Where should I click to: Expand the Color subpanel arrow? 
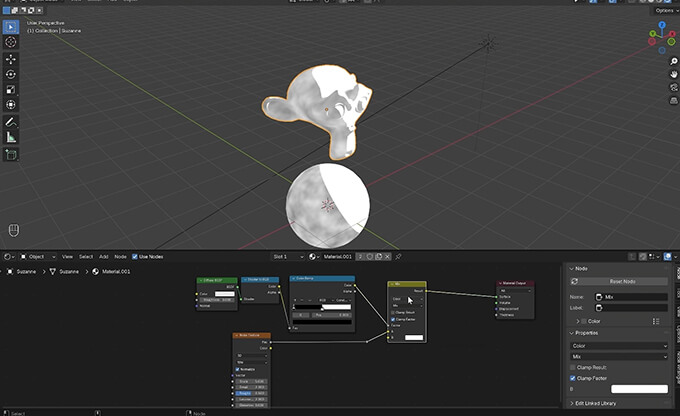coord(578,321)
